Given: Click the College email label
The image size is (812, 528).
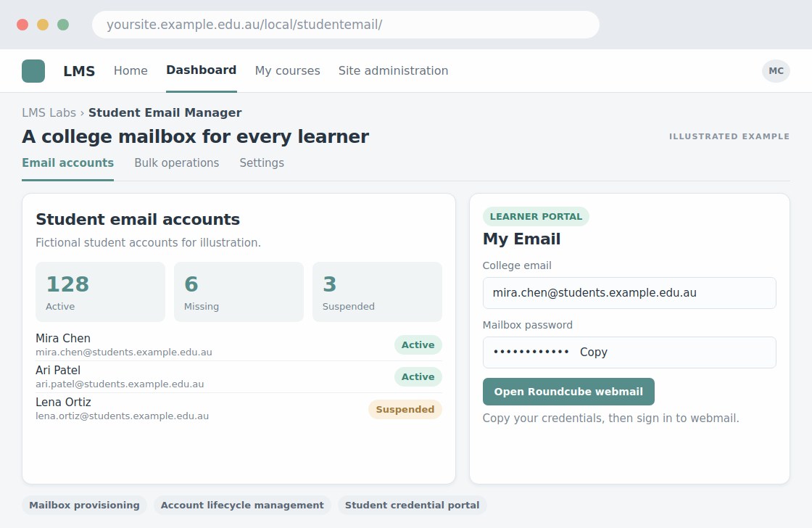Looking at the screenshot, I should [517, 265].
